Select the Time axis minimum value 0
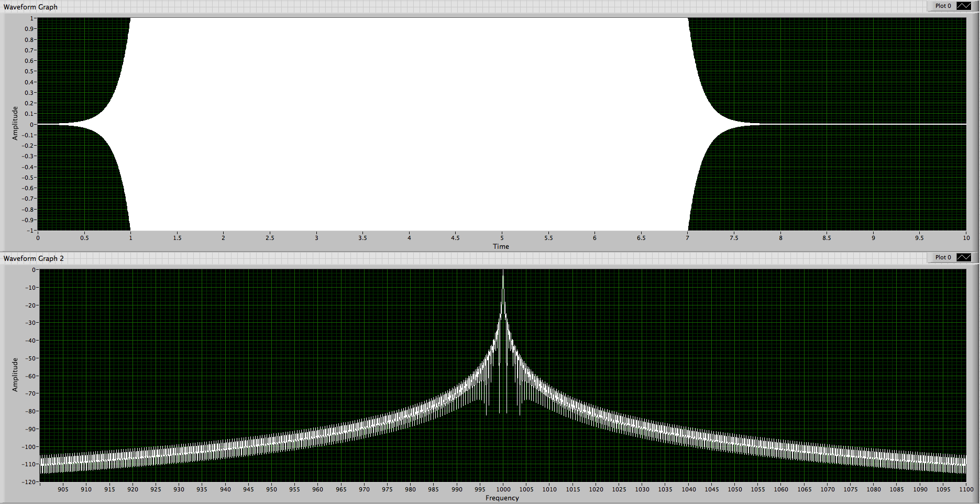The height and width of the screenshot is (504, 980). click(x=38, y=238)
